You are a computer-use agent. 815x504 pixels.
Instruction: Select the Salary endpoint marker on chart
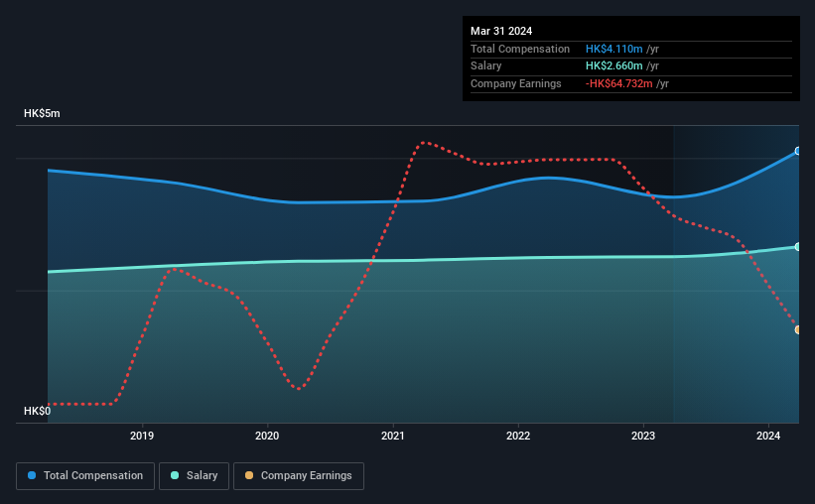tap(797, 247)
